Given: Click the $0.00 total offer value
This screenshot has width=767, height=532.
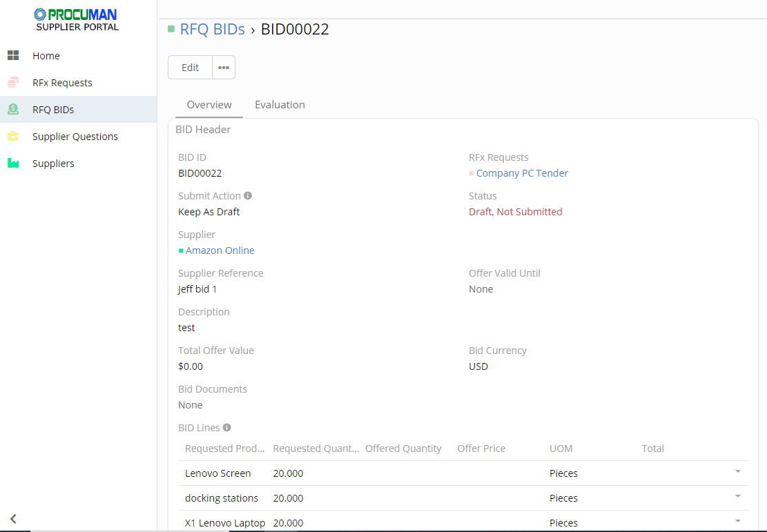Looking at the screenshot, I should [191, 366].
